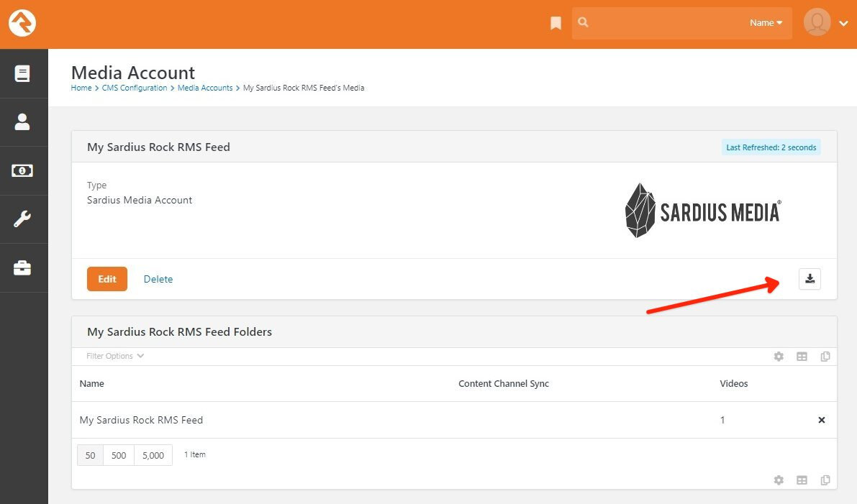Click the orange Edit button
Viewport: 857px width, 504px height.
pos(107,279)
